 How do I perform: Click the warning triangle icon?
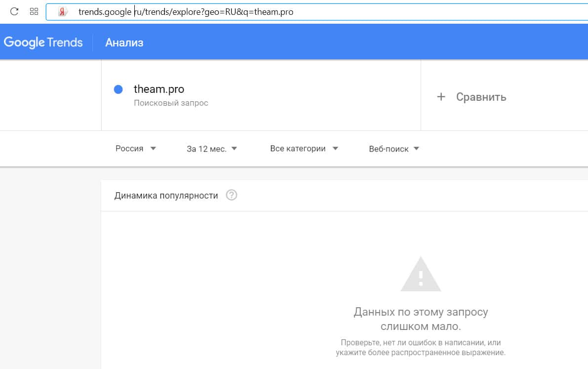click(x=421, y=274)
